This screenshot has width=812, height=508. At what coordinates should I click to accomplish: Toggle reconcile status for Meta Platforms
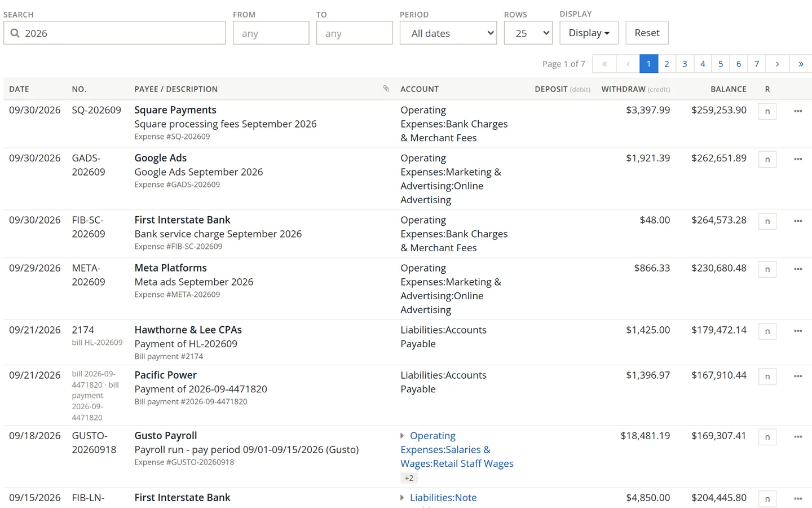[767, 270]
